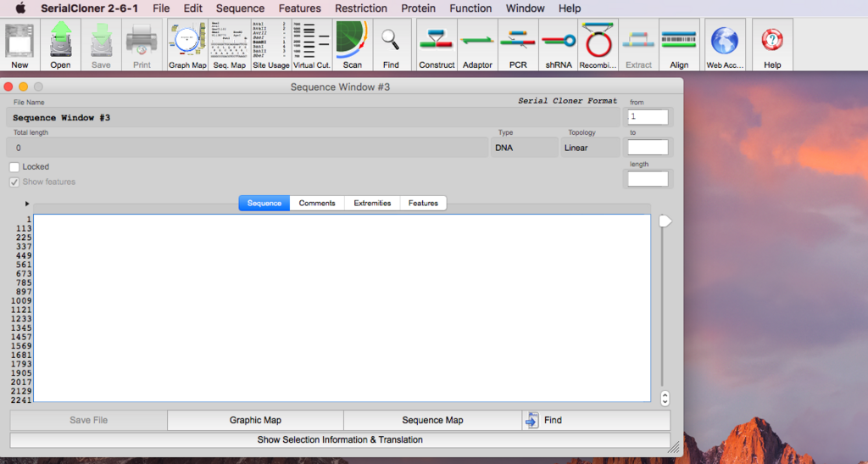Open the Construct tool
Screen dimensions: 868x464
pos(437,44)
